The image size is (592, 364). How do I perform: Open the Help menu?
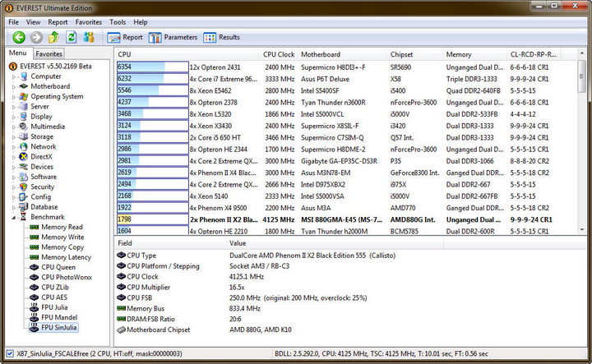pos(141,22)
